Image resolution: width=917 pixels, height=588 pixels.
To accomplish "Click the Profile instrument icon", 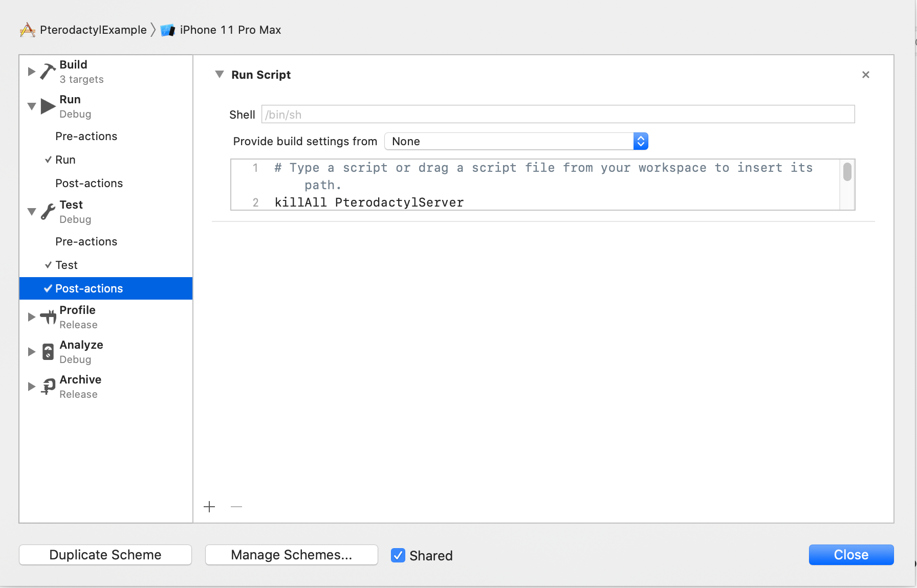I will click(x=48, y=317).
